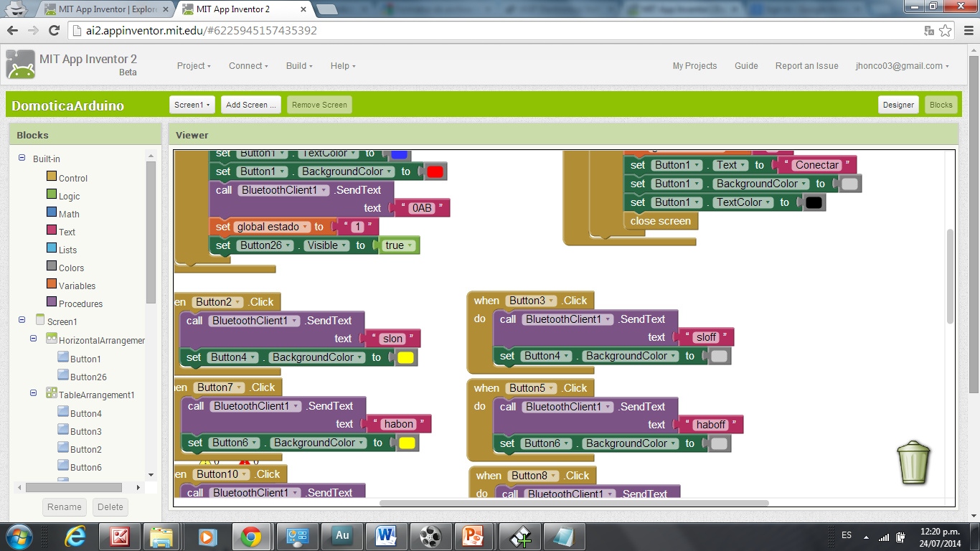Open the Lists blocks drawer
980x551 pixels.
[x=61, y=250]
